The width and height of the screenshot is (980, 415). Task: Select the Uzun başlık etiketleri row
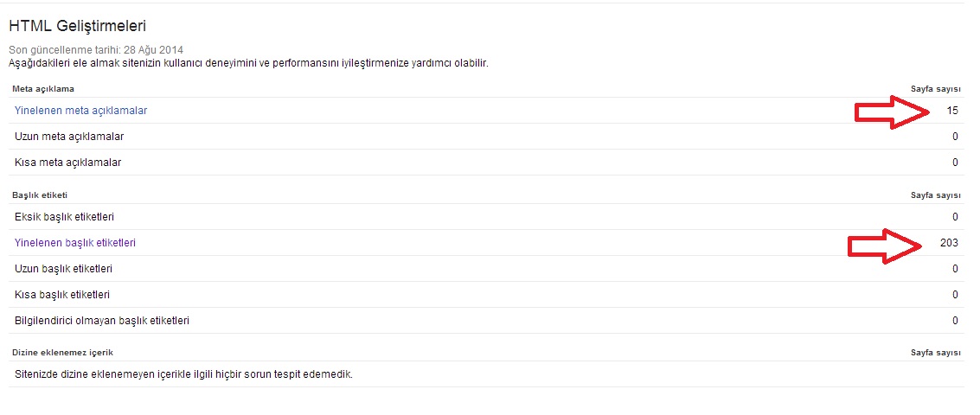(x=485, y=269)
